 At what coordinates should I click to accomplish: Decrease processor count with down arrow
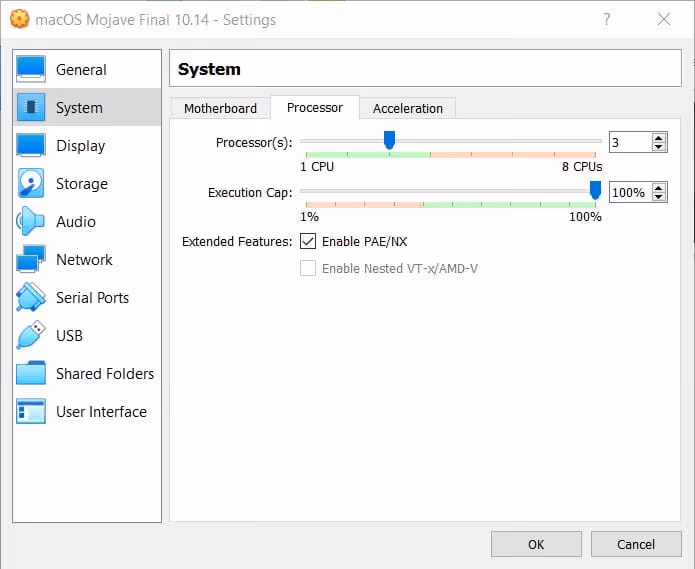click(659, 147)
